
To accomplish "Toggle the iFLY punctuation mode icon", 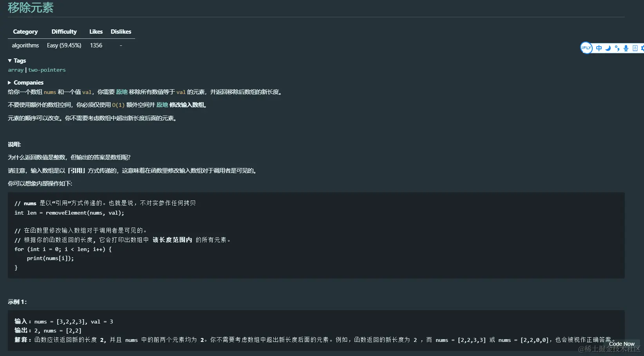I will click(617, 48).
